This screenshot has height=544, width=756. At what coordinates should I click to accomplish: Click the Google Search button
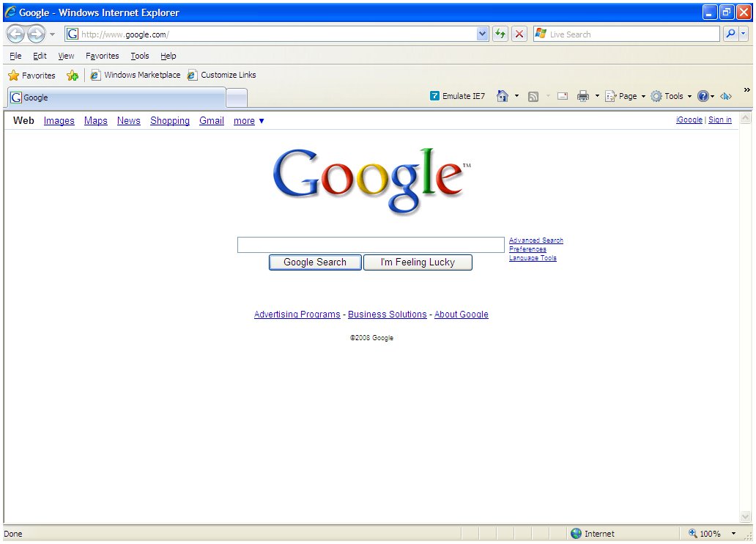tap(315, 262)
